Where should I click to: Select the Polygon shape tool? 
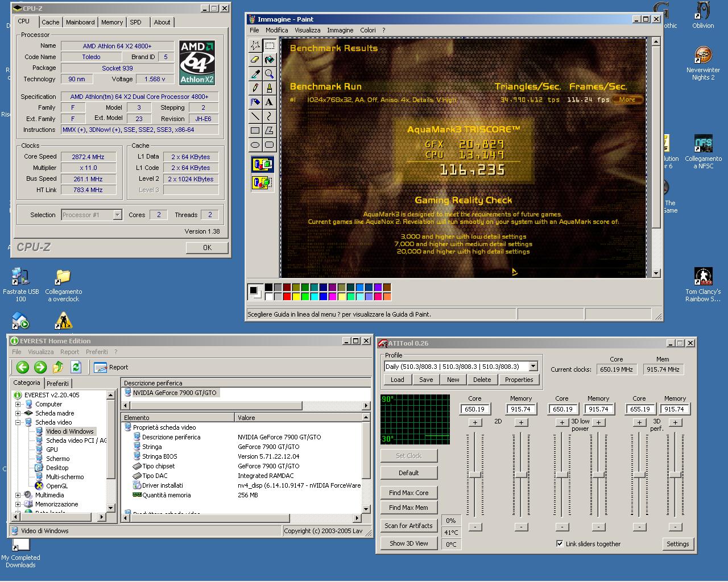(x=270, y=131)
